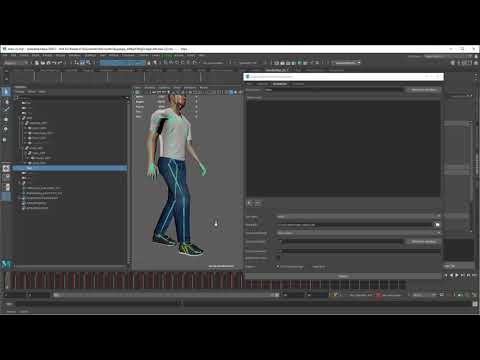Viewport: 480px width, 360px height.
Task: Play the animation forward
Action: click(x=457, y=275)
